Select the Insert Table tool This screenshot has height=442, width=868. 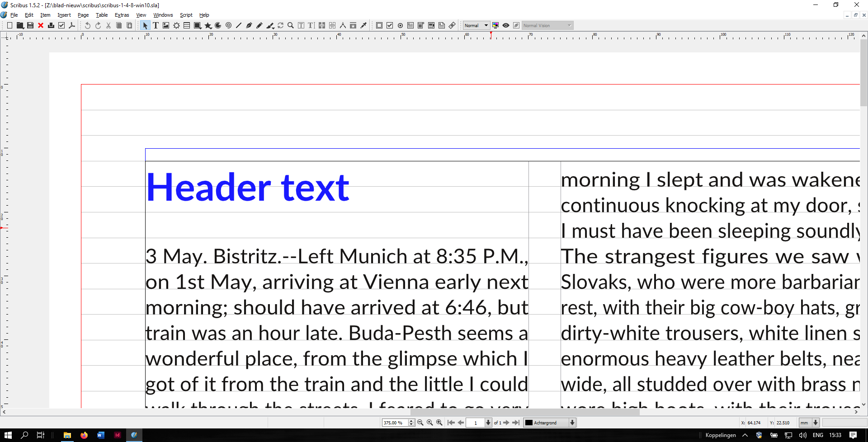[x=187, y=26]
